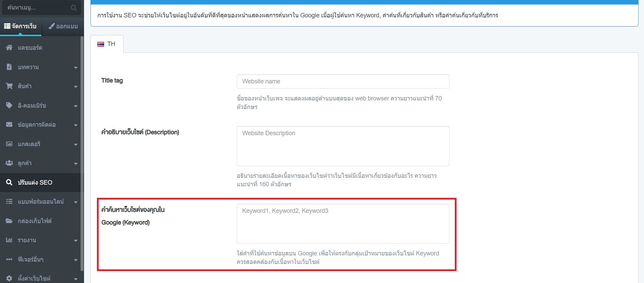Expand the แบบฟอร์มออนไลน์ submenu arrow

coord(76,202)
